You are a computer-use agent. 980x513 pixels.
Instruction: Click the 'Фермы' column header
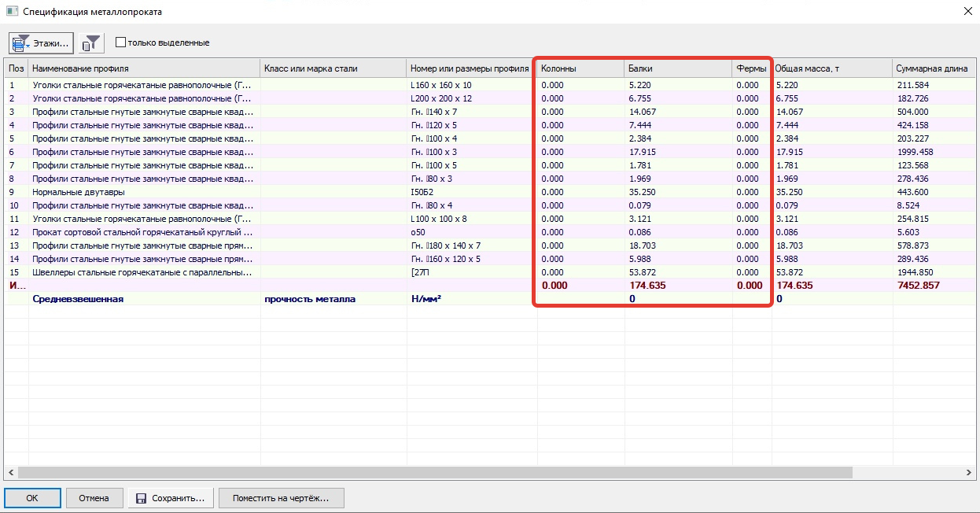pos(751,68)
